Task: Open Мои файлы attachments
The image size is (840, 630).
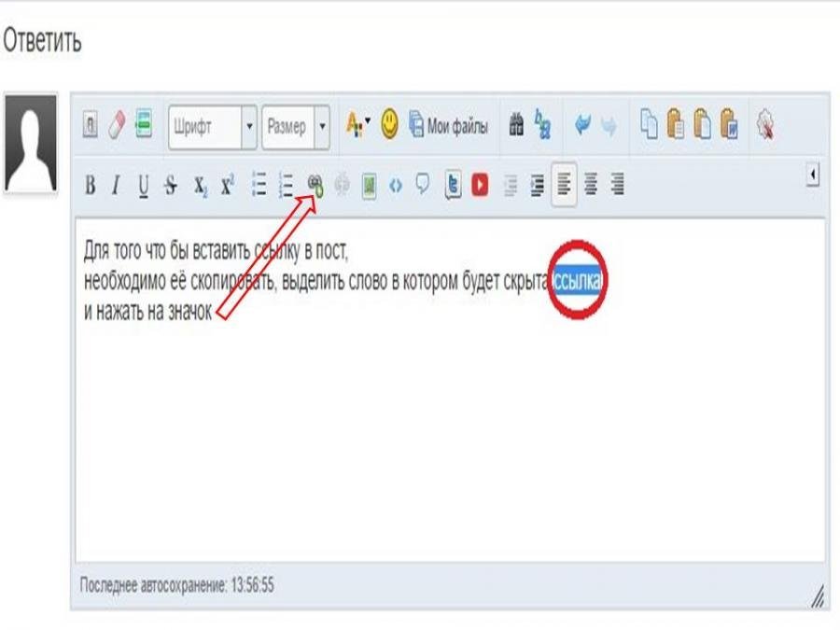Action: pyautogui.click(x=449, y=126)
